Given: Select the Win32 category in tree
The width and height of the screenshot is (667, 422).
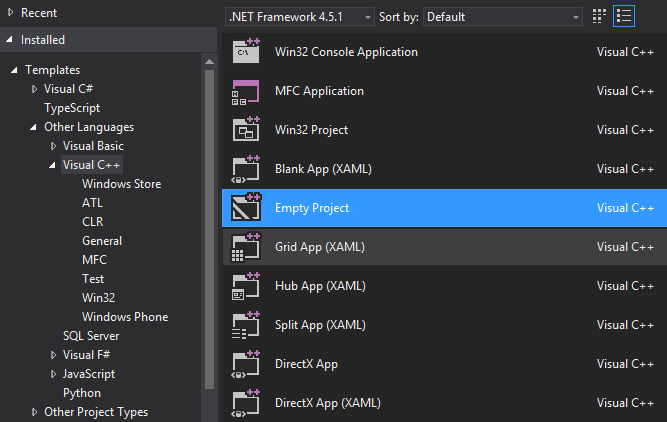Looking at the screenshot, I should click(99, 298).
